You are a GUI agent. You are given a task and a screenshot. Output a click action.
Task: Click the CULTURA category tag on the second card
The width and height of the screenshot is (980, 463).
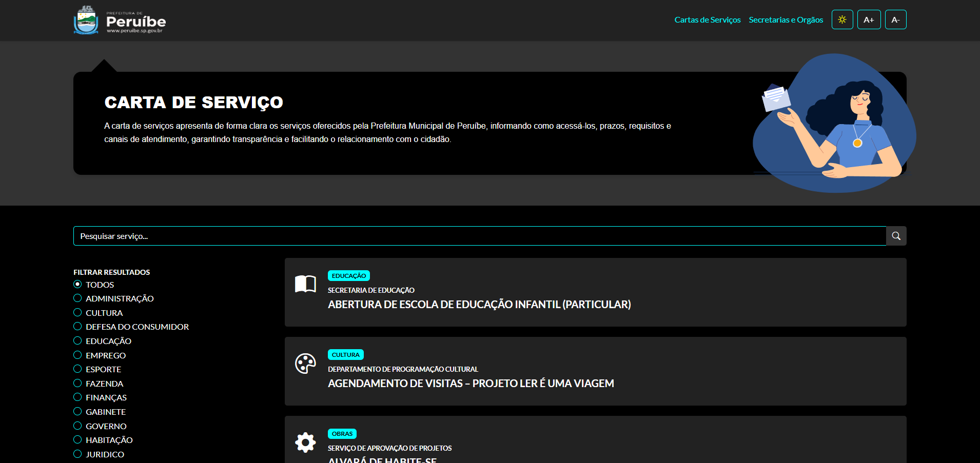tap(346, 355)
